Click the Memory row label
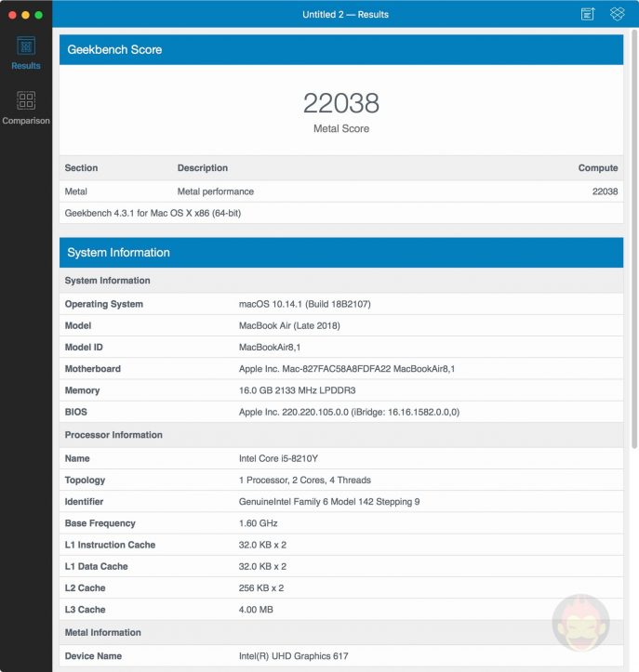This screenshot has width=639, height=672. click(x=82, y=390)
